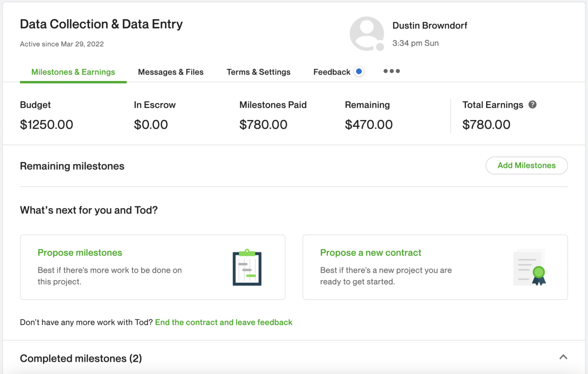Click 'Don't have any more work with Tod?' text

[86, 322]
